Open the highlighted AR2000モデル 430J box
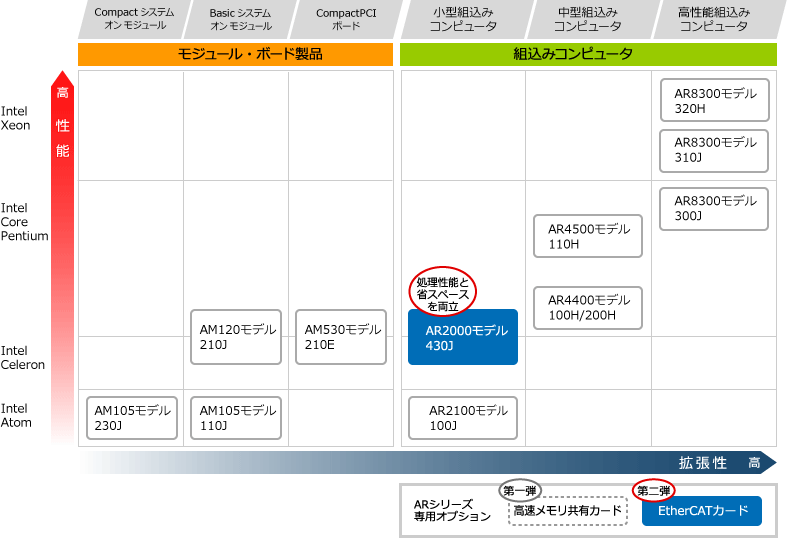Image resolution: width=787 pixels, height=538 pixels. (463, 337)
